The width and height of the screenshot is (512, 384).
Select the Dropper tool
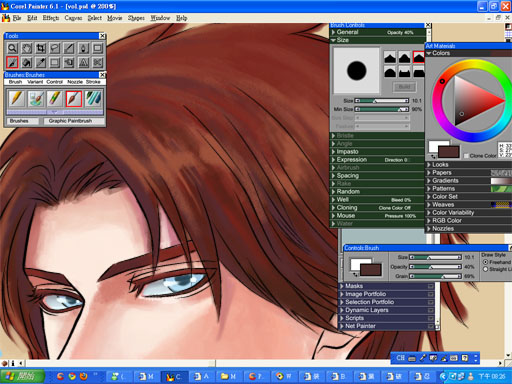coord(41,62)
